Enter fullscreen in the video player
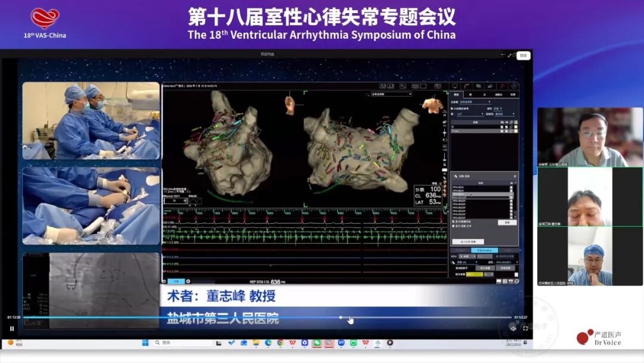Viewport: 644px width, 363px height. tap(525, 328)
